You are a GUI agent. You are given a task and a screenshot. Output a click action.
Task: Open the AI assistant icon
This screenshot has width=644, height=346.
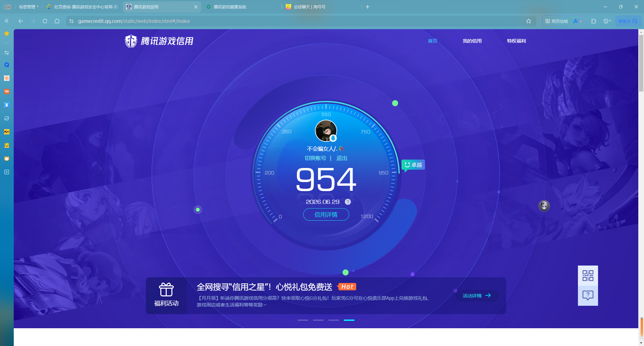pos(578,21)
